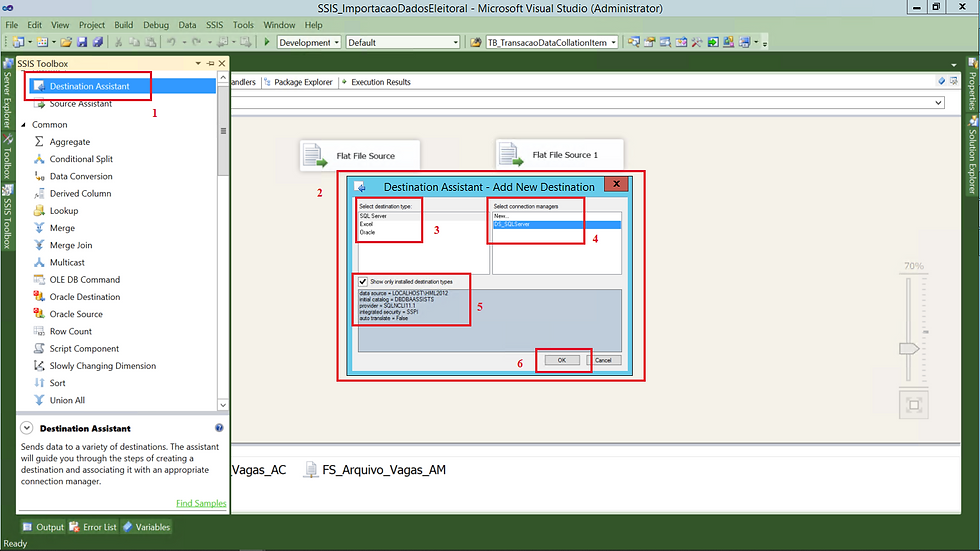
Task: Click the Flat File Source component icon
Action: pyautogui.click(x=315, y=156)
